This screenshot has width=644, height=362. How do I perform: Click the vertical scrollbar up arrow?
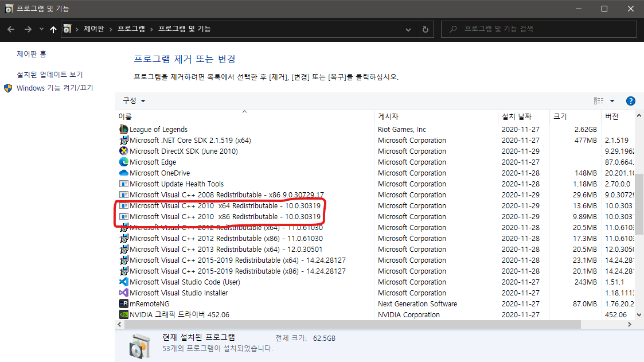coord(639,116)
